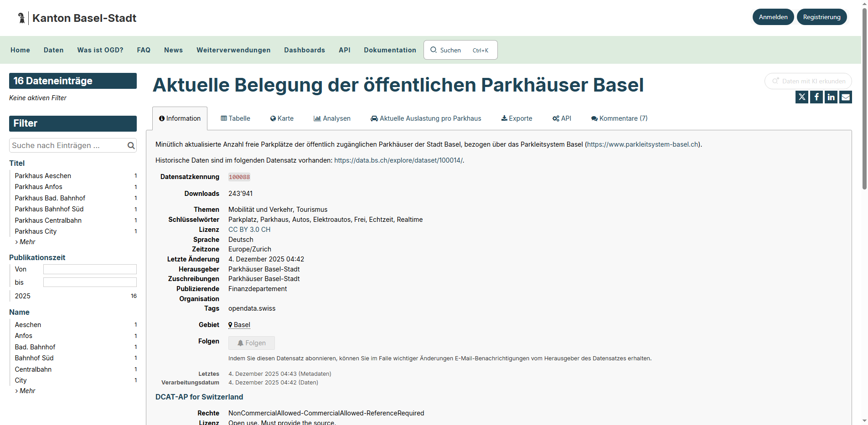Click the Registrierung button
Screen dimensions: 868x425
[x=821, y=16]
